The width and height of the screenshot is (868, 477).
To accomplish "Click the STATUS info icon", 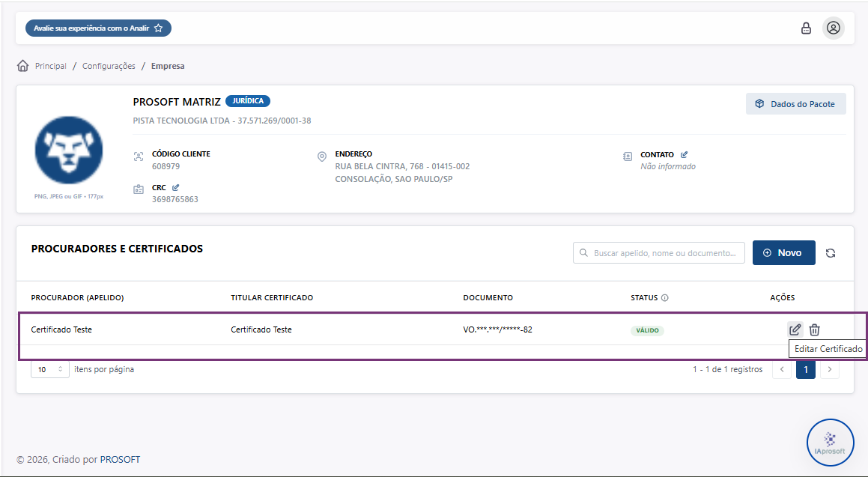I will click(665, 298).
